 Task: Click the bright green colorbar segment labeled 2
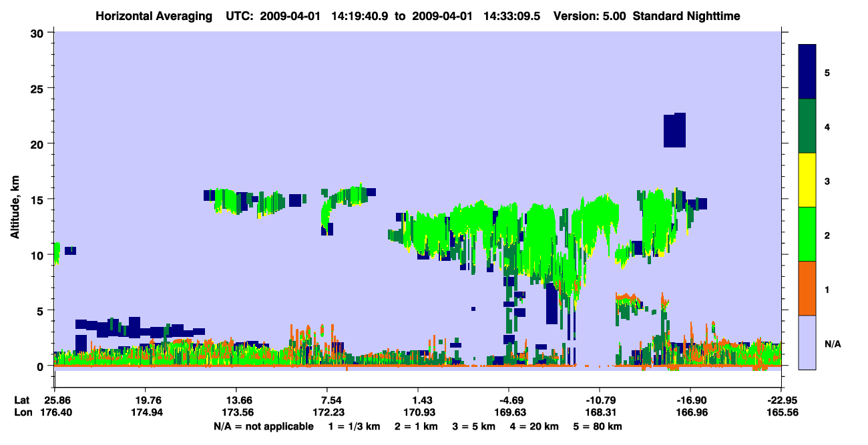[x=807, y=234]
